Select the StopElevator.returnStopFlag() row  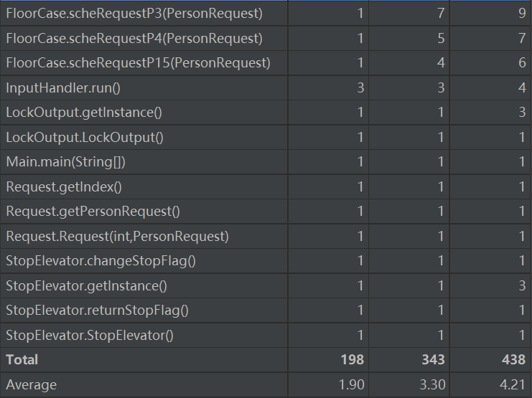[x=97, y=311]
